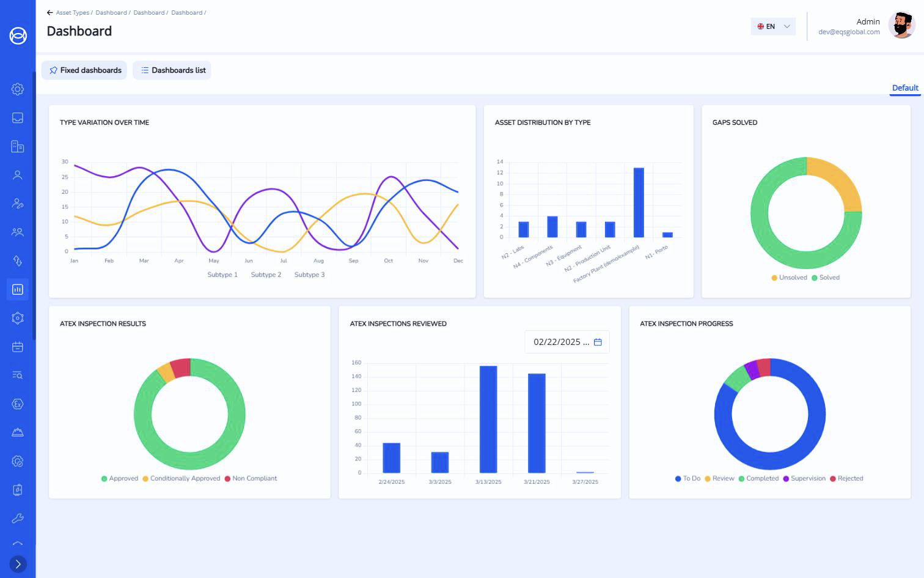Viewport: 924px width, 578px height.
Task: Toggle Approved legend in ATEX Inspection Results
Action: click(x=120, y=478)
